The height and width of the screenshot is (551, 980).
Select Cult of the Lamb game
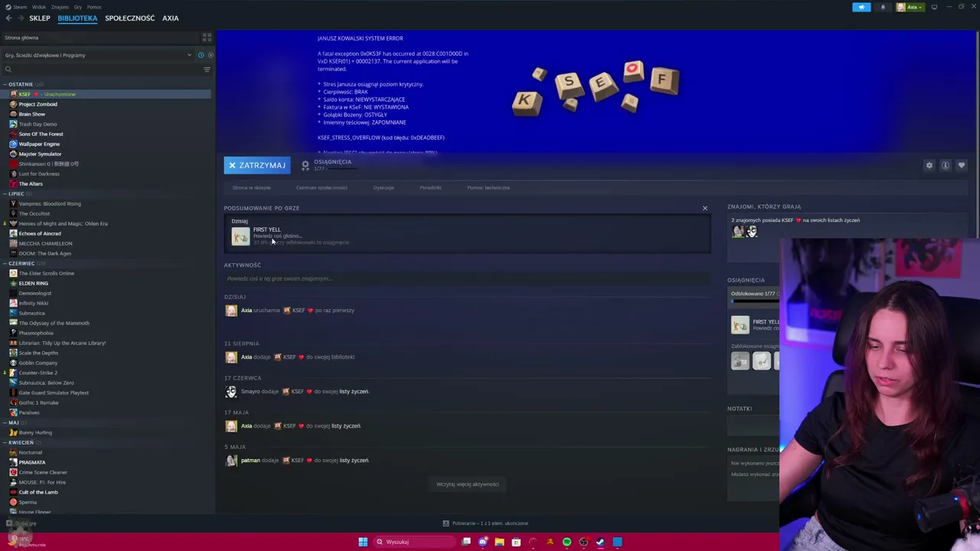[x=38, y=492]
